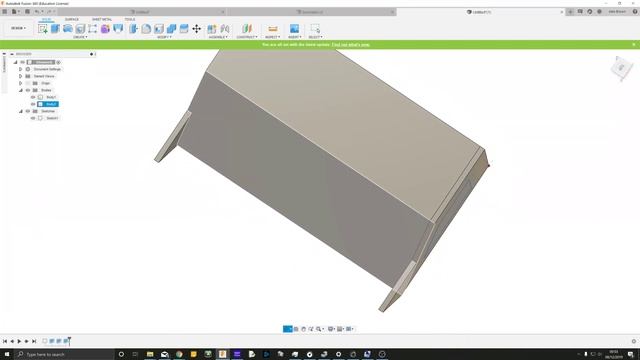Image resolution: width=640 pixels, height=360 pixels.
Task: Select the Create Sketch tool
Action: [42, 29]
